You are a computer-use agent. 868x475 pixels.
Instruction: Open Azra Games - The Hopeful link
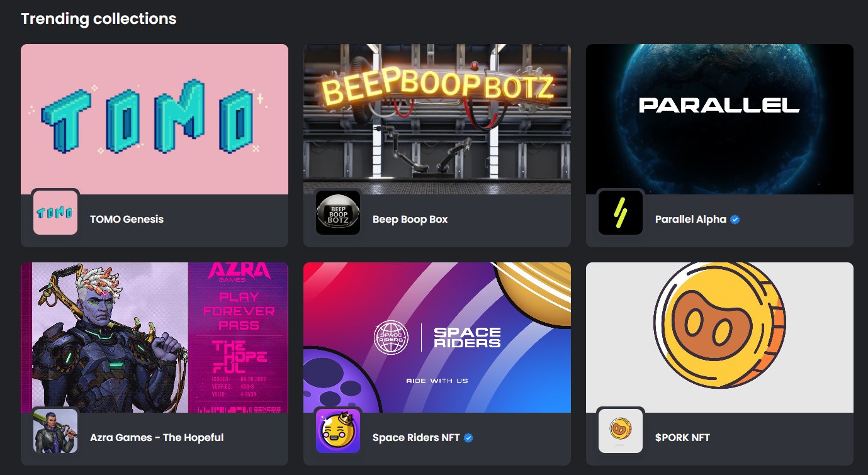(x=157, y=438)
